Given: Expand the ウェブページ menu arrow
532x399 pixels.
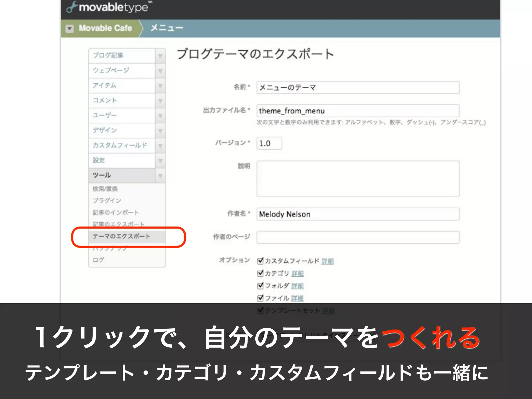Looking at the screenshot, I should click(x=160, y=71).
